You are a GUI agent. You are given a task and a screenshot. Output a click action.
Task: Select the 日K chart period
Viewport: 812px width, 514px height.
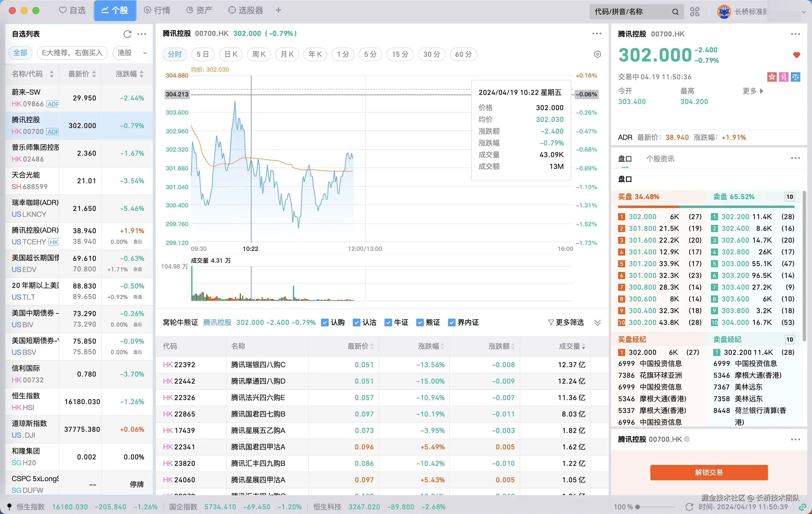[231, 54]
